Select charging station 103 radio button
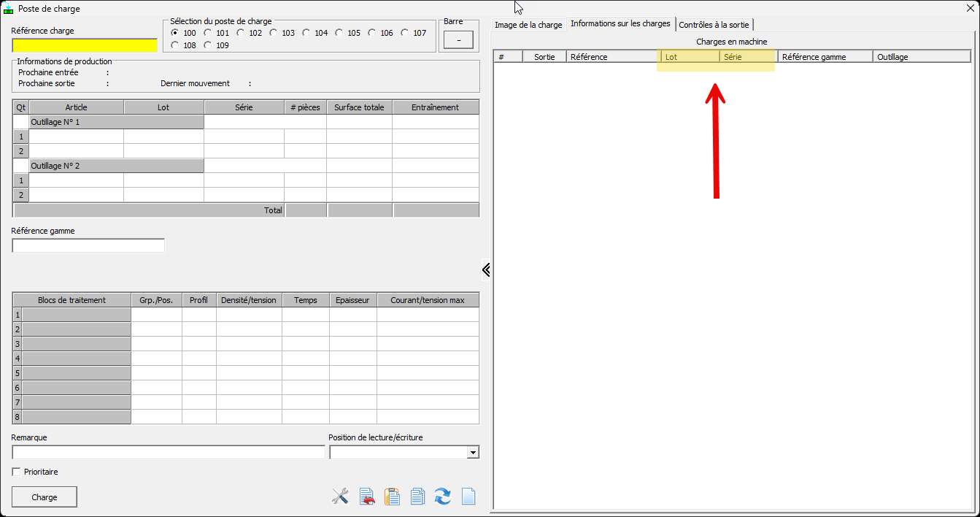This screenshot has height=517, width=980. tap(274, 33)
